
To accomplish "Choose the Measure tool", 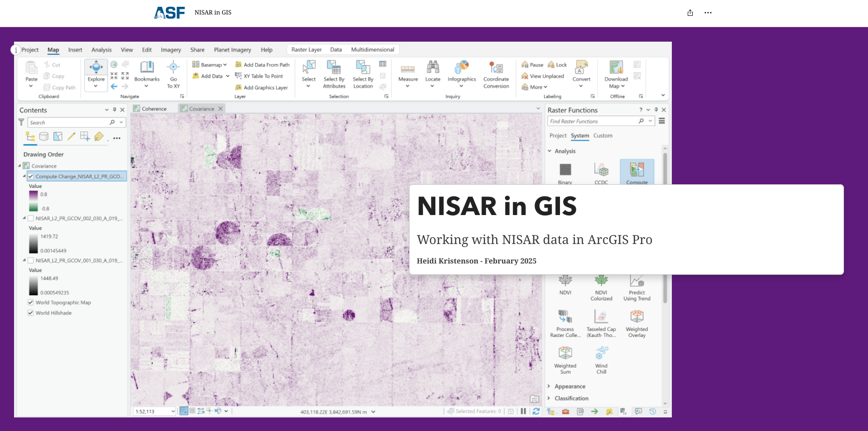I will pyautogui.click(x=408, y=73).
